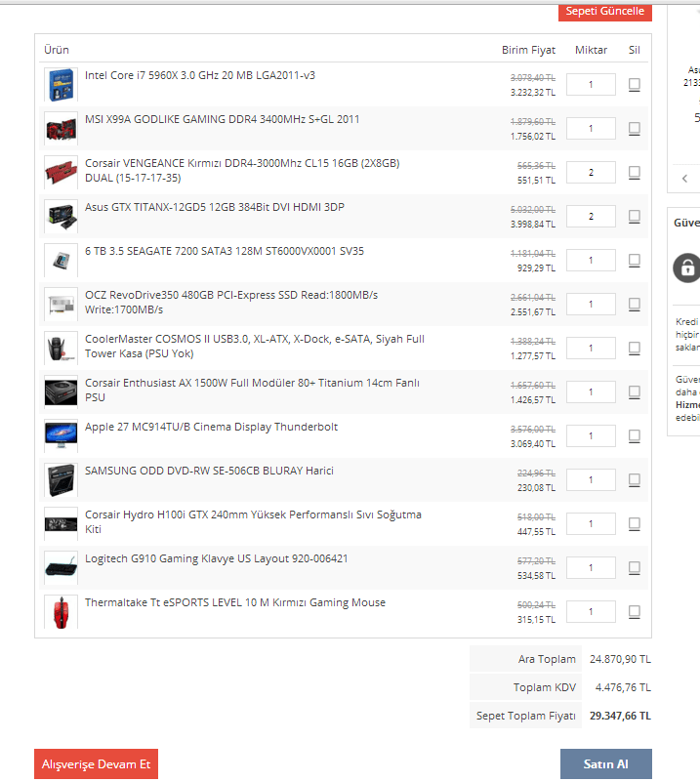Click quantity field for Asus GTX TITANX

coord(591,216)
